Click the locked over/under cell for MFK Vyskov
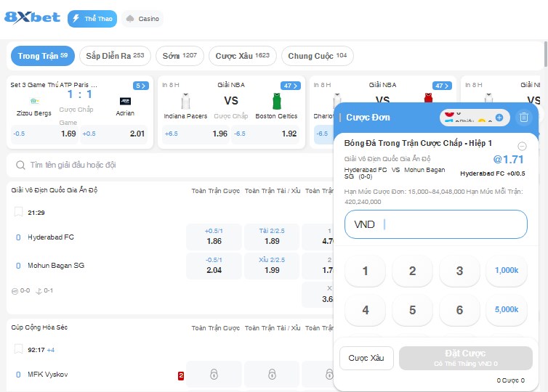This screenshot has width=548, height=392. [x=272, y=374]
